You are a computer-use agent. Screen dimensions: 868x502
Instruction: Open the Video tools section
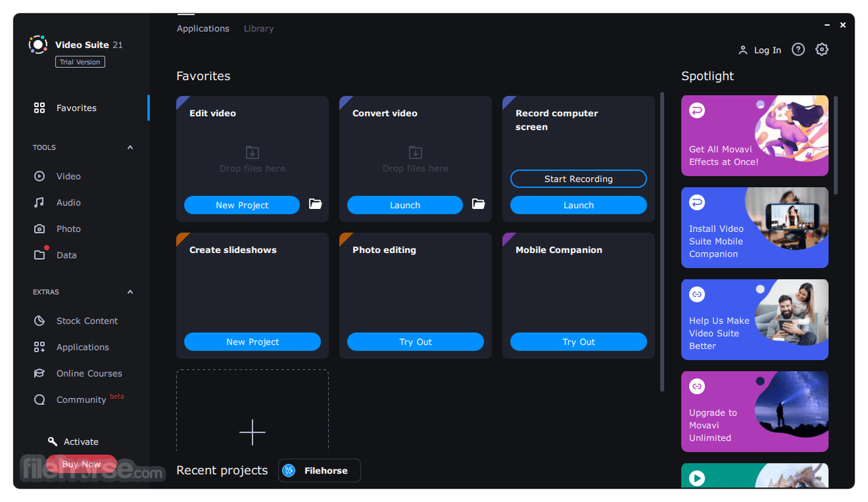coord(68,176)
